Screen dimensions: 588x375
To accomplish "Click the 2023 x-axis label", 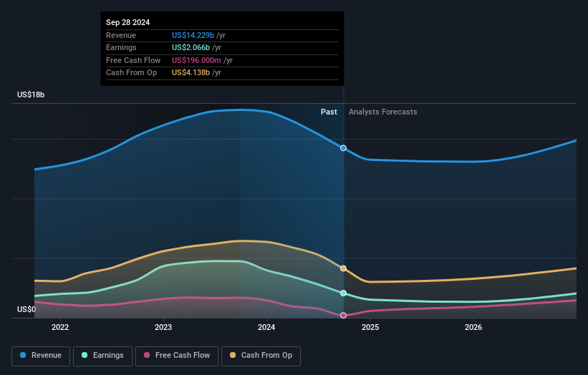I will 163,327.
